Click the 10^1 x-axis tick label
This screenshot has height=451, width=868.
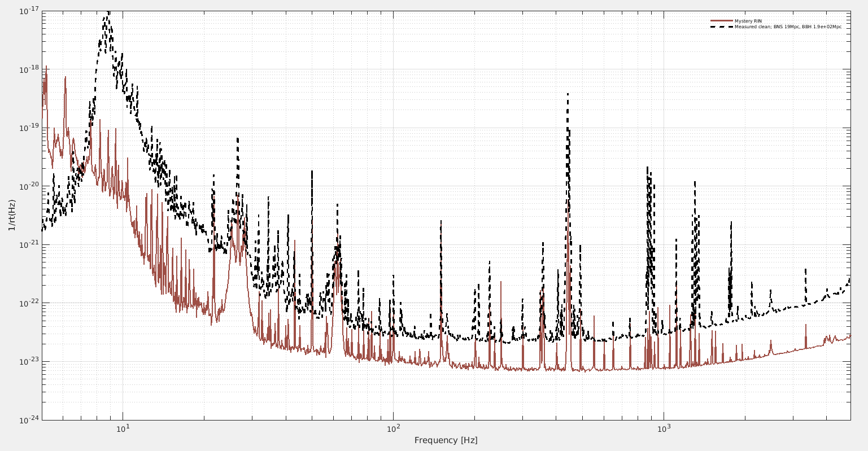pyautogui.click(x=123, y=428)
